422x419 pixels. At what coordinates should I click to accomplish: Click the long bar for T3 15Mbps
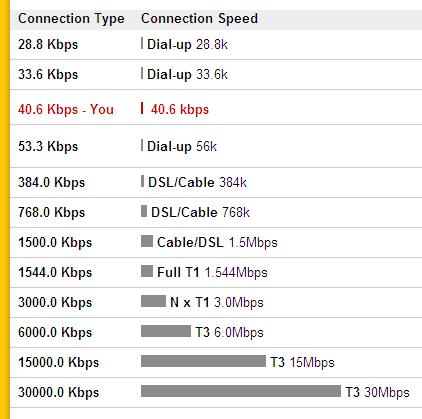[203, 361]
